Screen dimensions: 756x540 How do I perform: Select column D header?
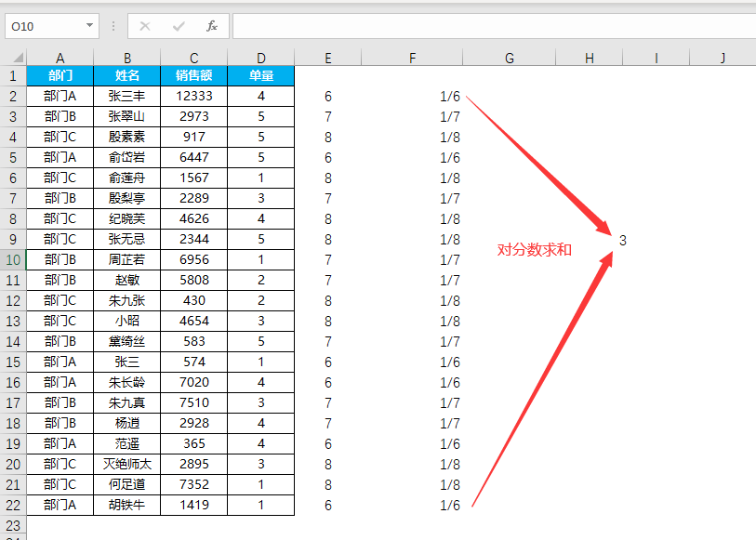(x=261, y=58)
